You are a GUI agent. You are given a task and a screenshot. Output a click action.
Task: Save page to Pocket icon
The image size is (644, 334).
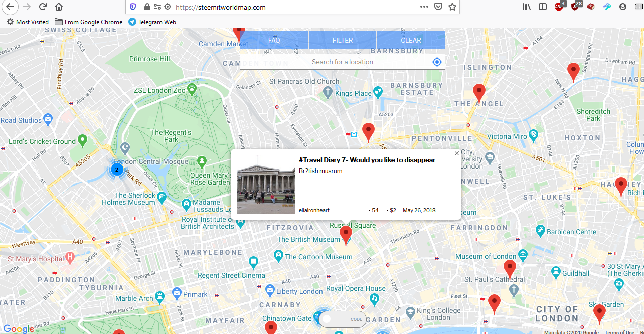pyautogui.click(x=438, y=7)
